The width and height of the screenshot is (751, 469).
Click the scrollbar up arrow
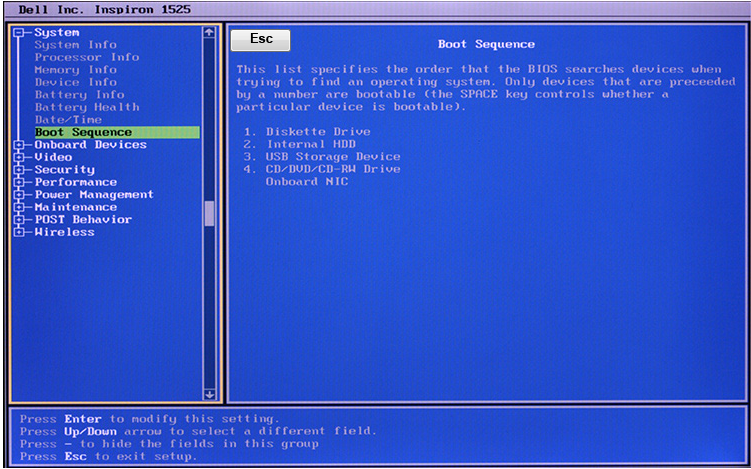click(209, 32)
